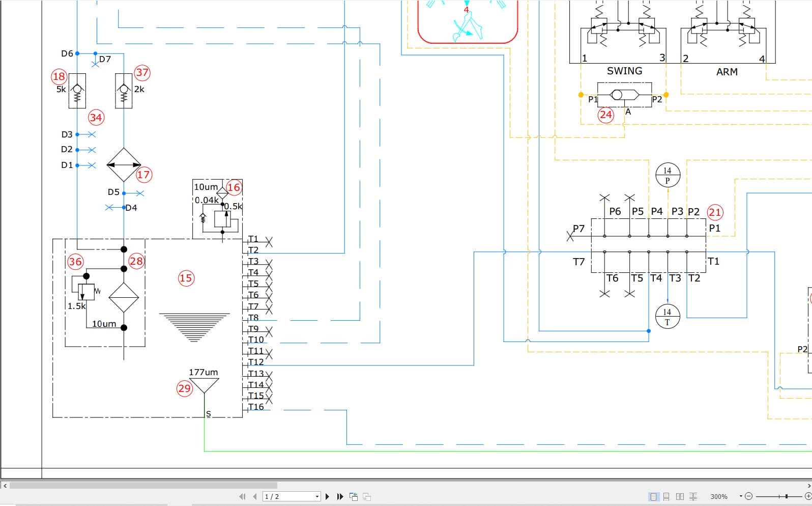Viewport: 812px width, 506px height.
Task: Jump to the last page
Action: [340, 496]
